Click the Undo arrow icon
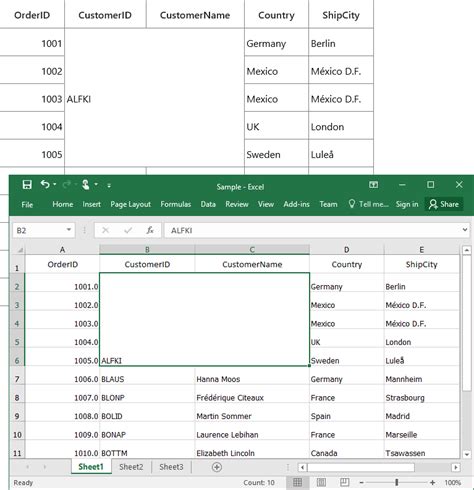474x490 pixels. tap(45, 184)
